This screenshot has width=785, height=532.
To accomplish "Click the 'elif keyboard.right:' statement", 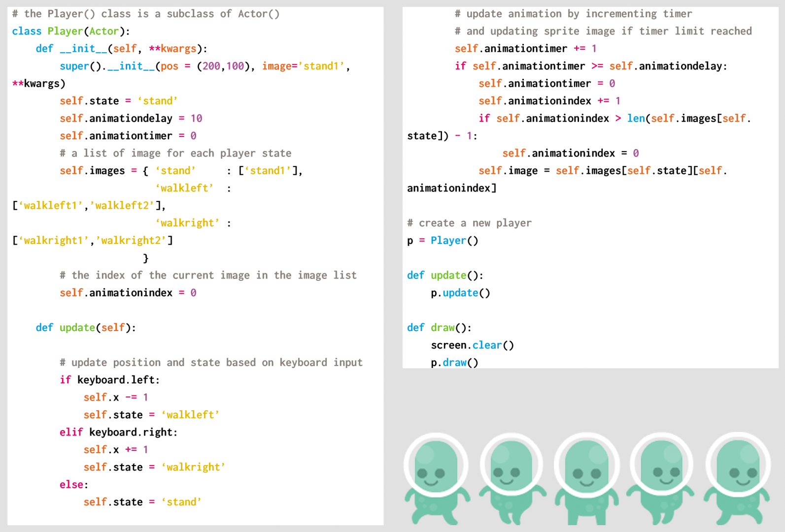I will pyautogui.click(x=118, y=432).
